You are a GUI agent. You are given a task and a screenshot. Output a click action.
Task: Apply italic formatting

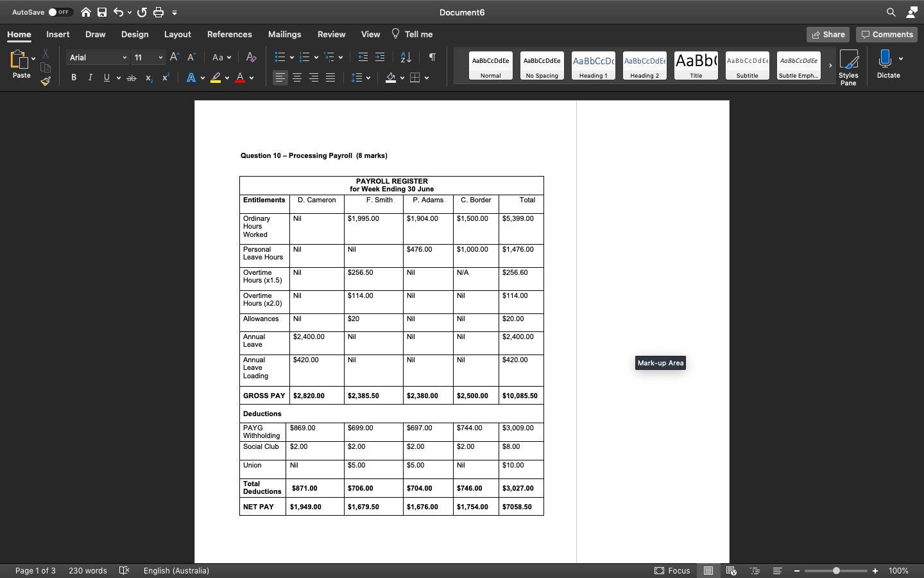90,77
